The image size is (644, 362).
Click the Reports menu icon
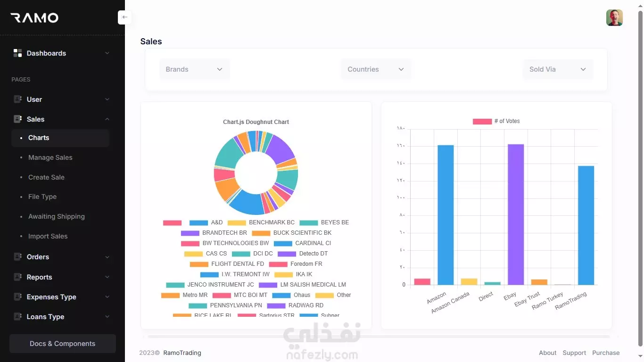17,277
